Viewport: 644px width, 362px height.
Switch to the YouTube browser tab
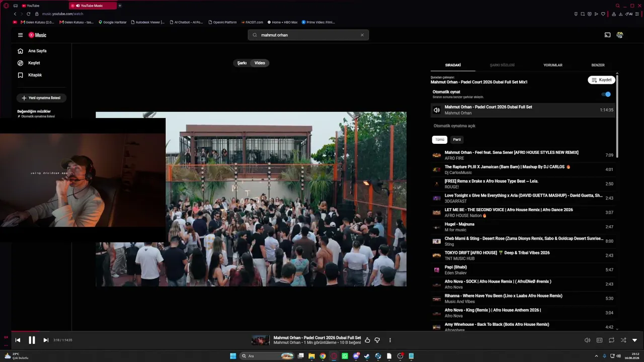pos(44,6)
